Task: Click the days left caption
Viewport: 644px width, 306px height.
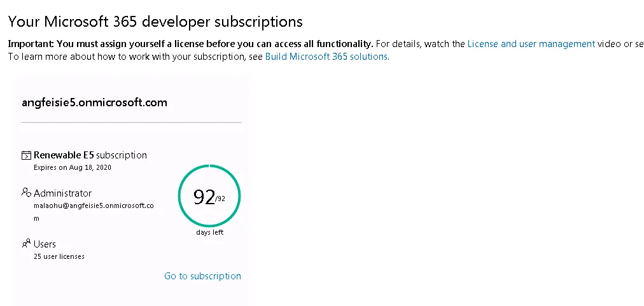Action: [209, 232]
